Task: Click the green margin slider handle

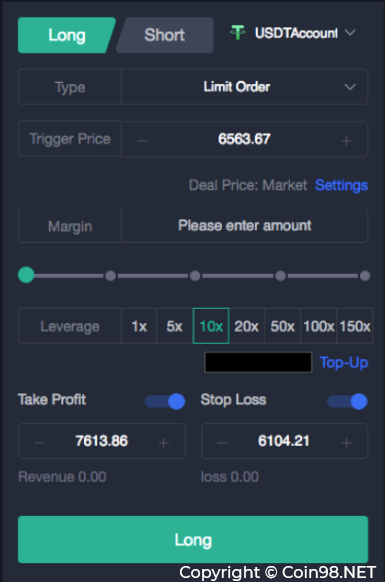Action: [26, 275]
